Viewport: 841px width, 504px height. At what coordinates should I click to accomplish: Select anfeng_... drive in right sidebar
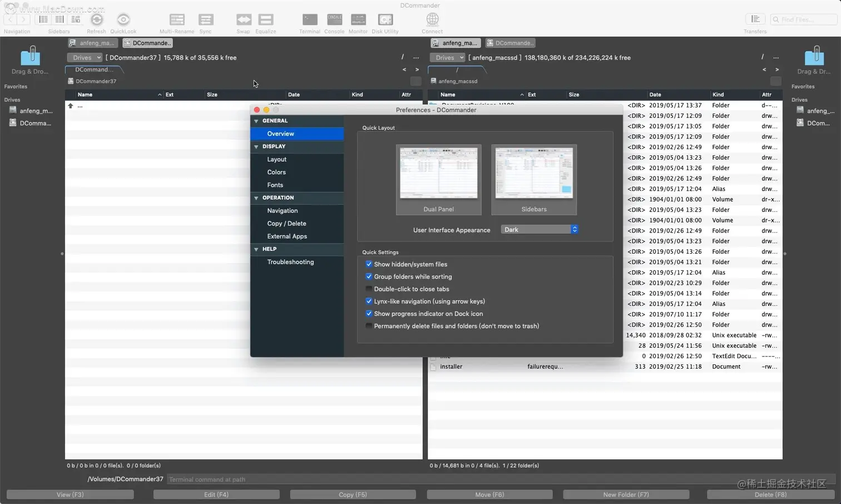point(816,111)
